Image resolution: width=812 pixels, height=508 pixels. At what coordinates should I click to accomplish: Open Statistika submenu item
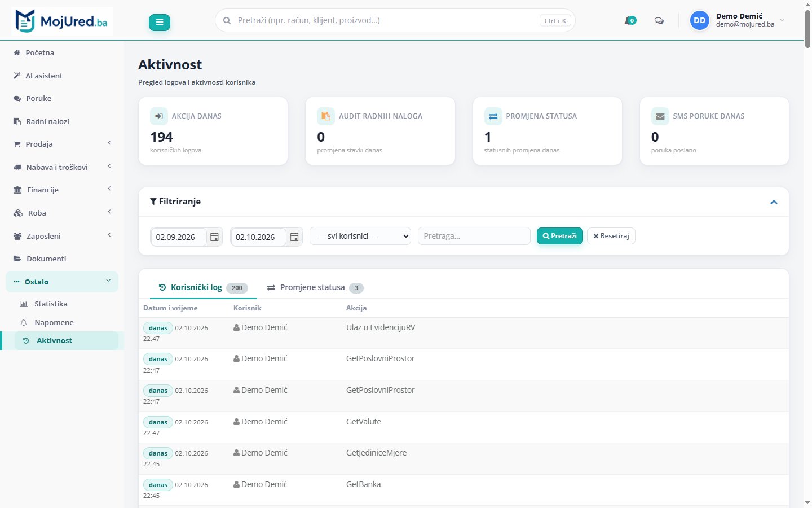[66, 304]
